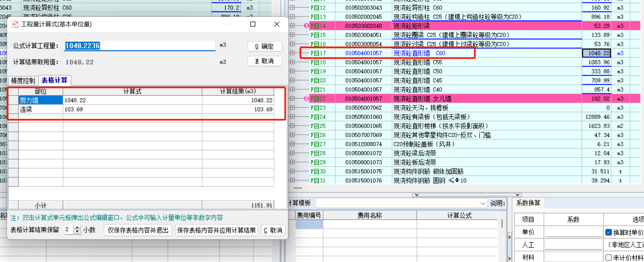
Task: Expand the 目14 row tree node
Action: 292,26
